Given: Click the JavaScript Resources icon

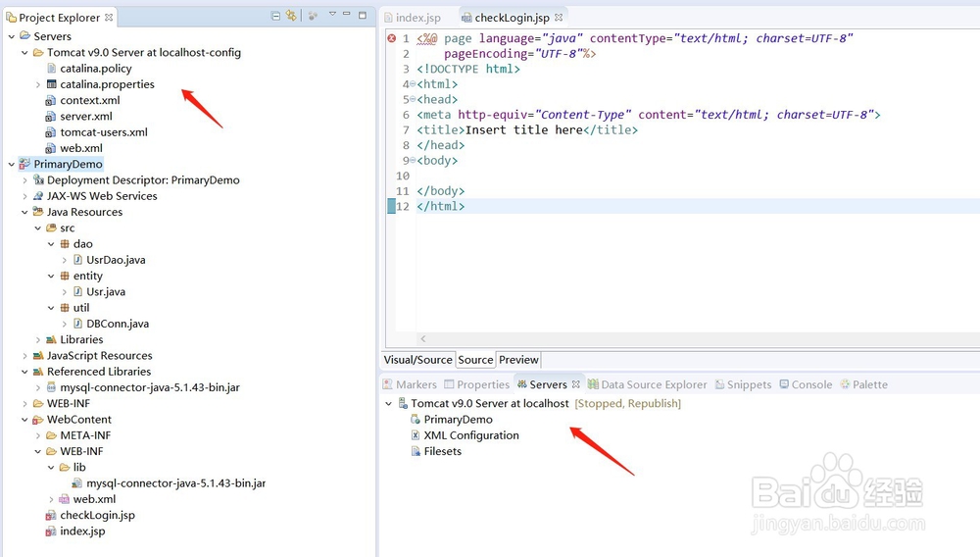Looking at the screenshot, I should tap(38, 356).
